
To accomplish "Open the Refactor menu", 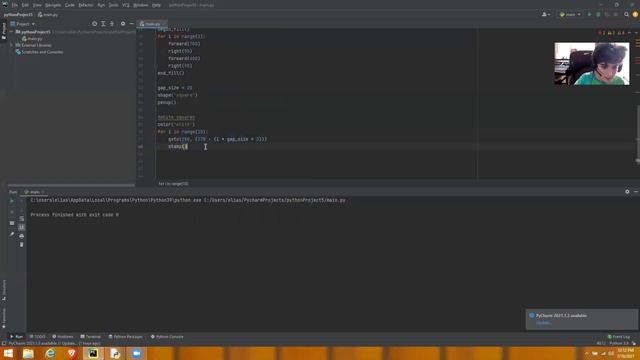I will 86,5.
